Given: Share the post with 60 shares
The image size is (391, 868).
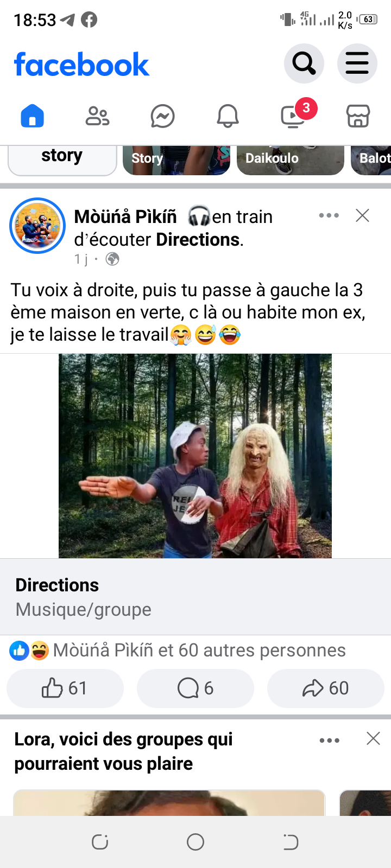Looking at the screenshot, I should click(326, 688).
